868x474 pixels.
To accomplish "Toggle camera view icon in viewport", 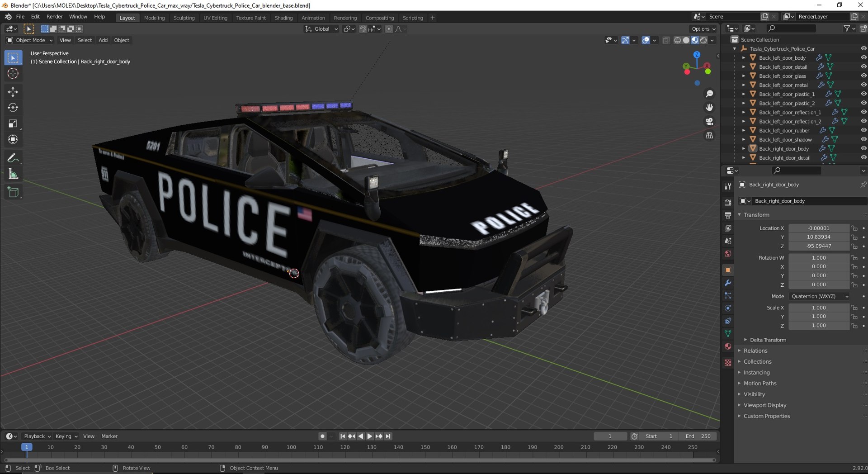I will click(x=709, y=122).
